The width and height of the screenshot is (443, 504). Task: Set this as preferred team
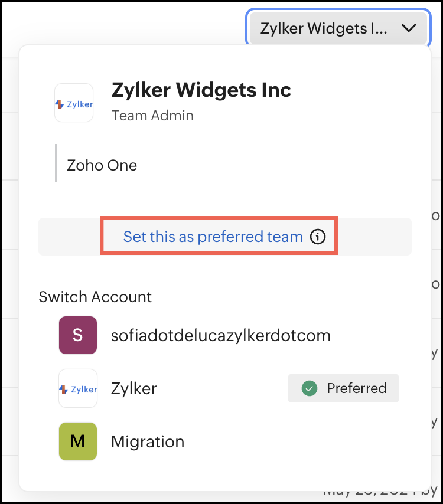click(213, 237)
